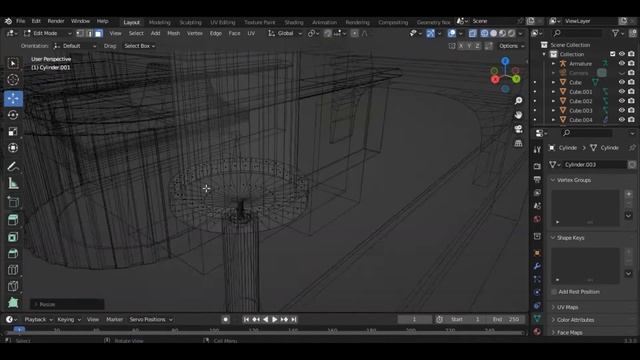Select the Loop Cut tool
Screen dimensions: 640x360
13,269
